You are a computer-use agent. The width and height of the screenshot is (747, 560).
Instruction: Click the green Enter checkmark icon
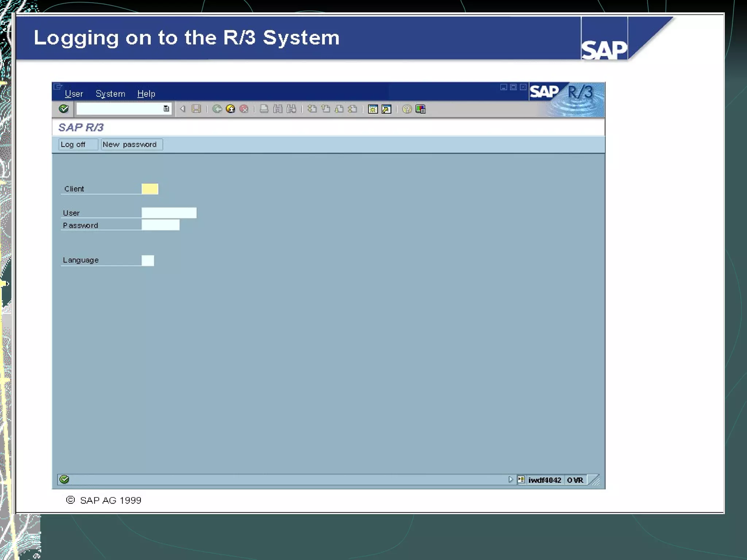[x=64, y=109]
